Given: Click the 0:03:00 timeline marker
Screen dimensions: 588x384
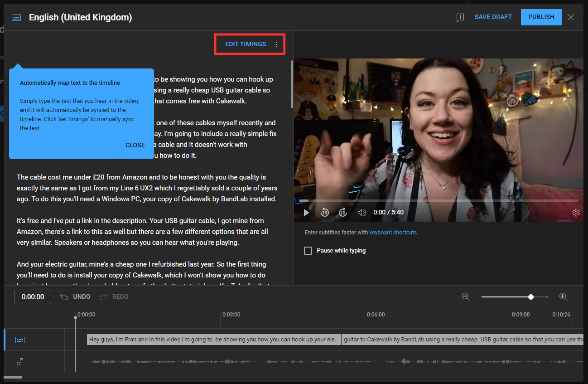Looking at the screenshot, I should point(231,314).
